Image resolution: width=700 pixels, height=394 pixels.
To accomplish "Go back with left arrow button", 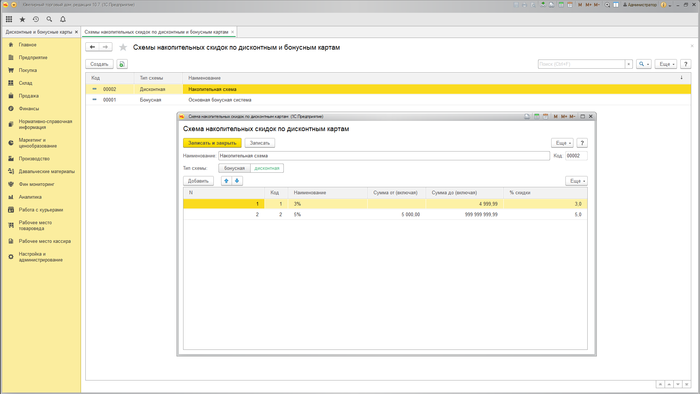I will tap(92, 47).
